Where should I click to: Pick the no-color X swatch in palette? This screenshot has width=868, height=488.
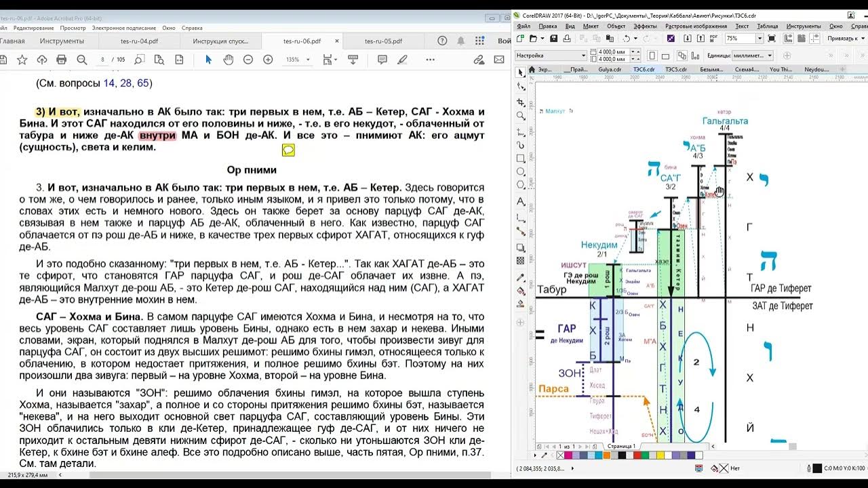click(560, 455)
